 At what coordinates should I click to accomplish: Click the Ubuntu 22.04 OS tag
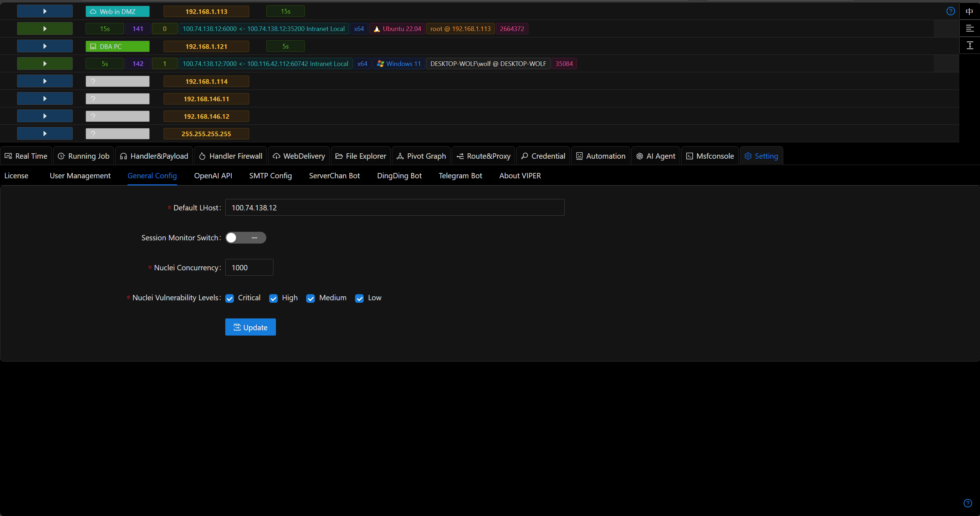(397, 29)
